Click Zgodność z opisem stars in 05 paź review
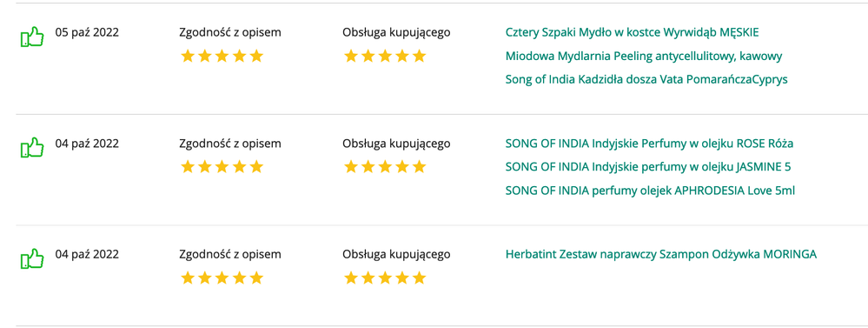 click(x=222, y=56)
